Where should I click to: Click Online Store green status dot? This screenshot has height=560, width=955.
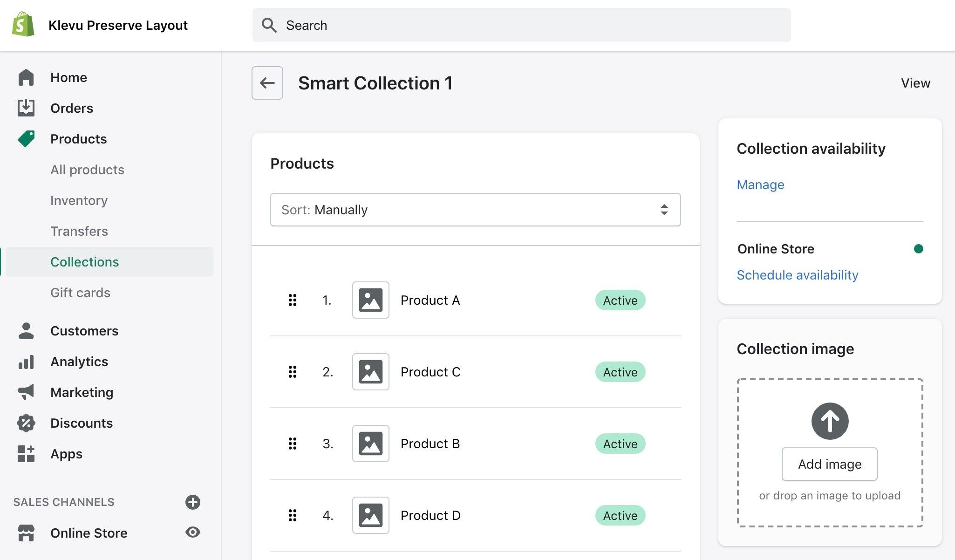pos(918,249)
